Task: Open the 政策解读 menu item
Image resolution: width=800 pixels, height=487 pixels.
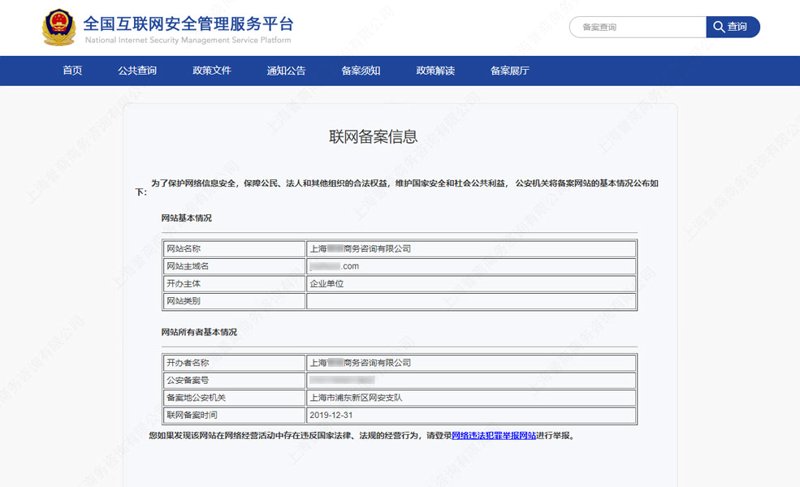Action: [435, 70]
